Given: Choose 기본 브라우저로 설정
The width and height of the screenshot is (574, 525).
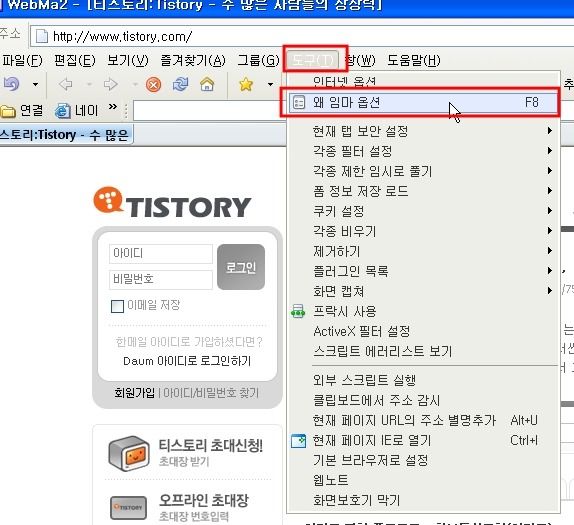Looking at the screenshot, I should pyautogui.click(x=423, y=460).
